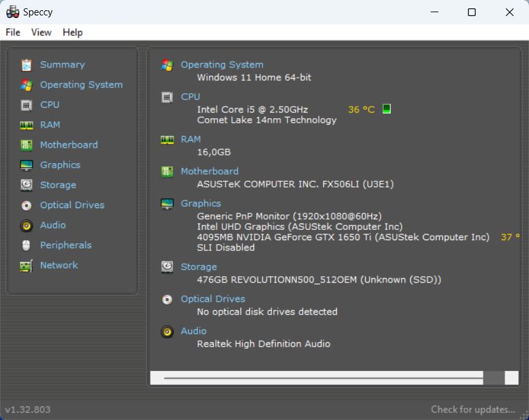This screenshot has height=420, width=529.
Task: Go to Operating System section in sidebar
Action: (81, 85)
